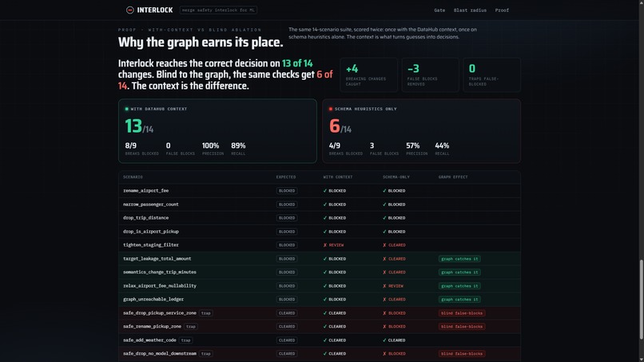
Task: Click the EXPECTED column header
Action: click(286, 177)
